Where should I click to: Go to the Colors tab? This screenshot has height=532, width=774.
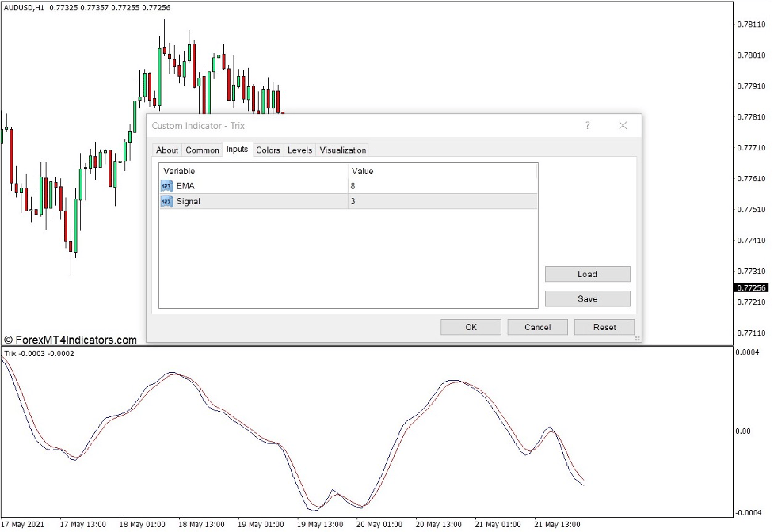[268, 150]
